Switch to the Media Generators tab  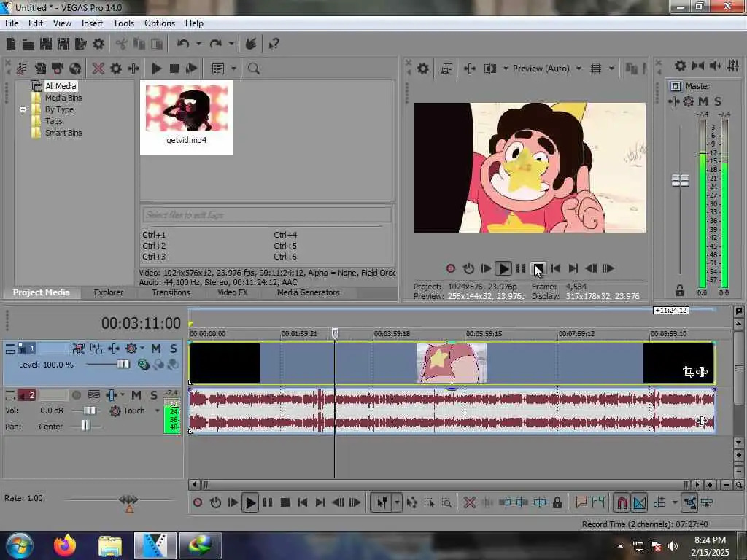(x=309, y=292)
